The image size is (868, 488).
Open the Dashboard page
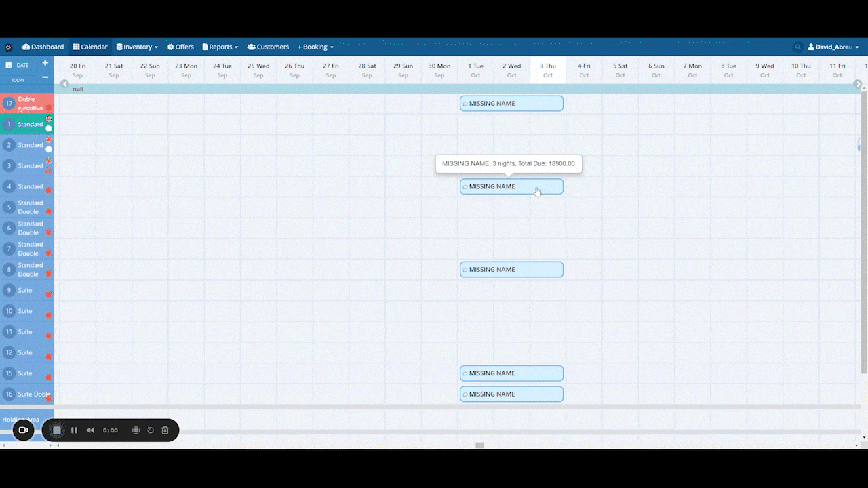pos(43,47)
